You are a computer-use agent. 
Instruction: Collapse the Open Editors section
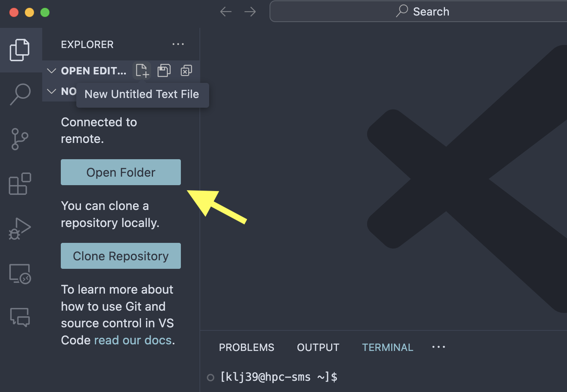(52, 70)
